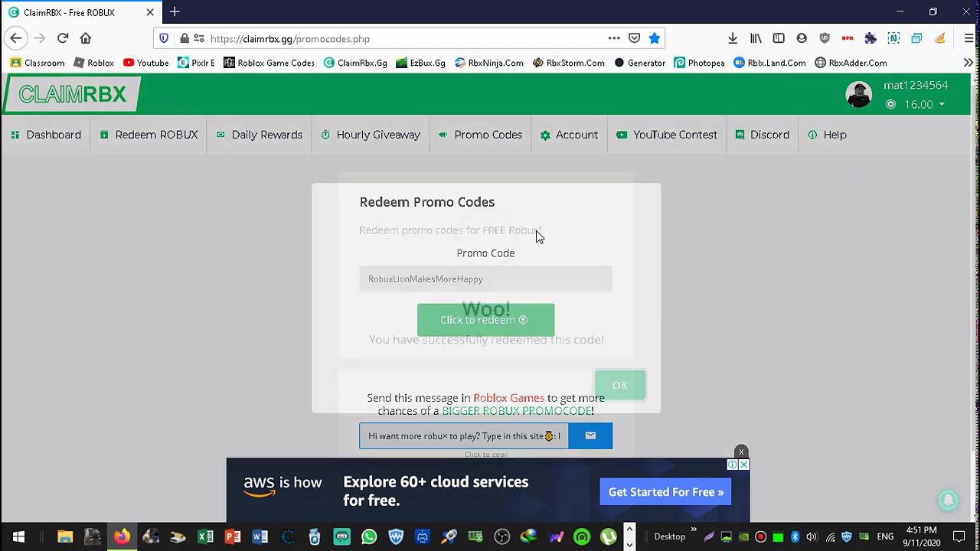This screenshot has height=551, width=980.
Task: Open Excel from the taskbar
Action: [x=205, y=537]
